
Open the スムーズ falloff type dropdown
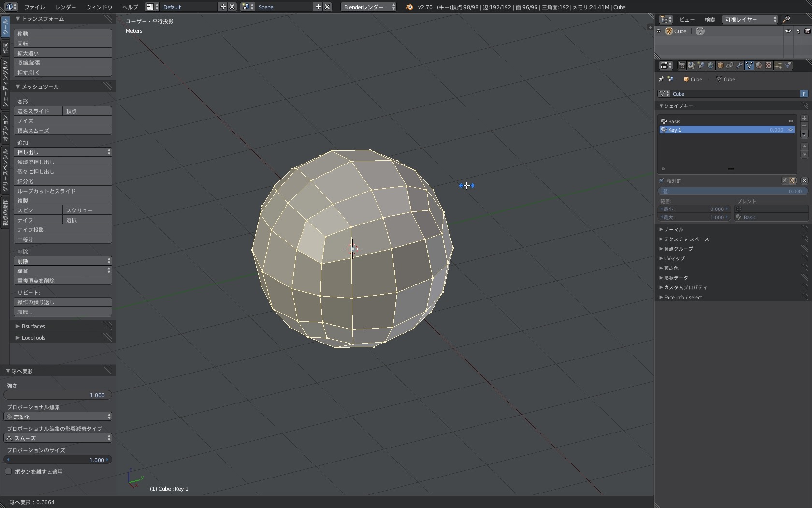(58, 438)
